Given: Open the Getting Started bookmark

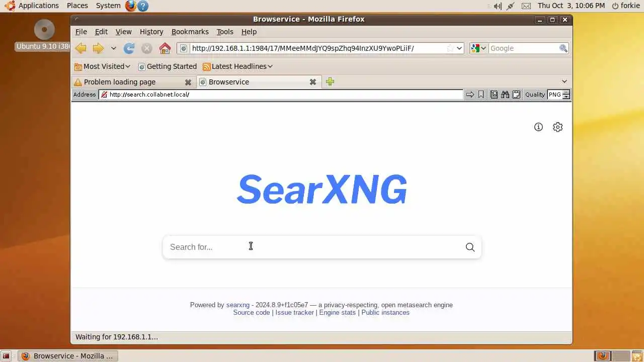Looking at the screenshot, I should pyautogui.click(x=168, y=66).
